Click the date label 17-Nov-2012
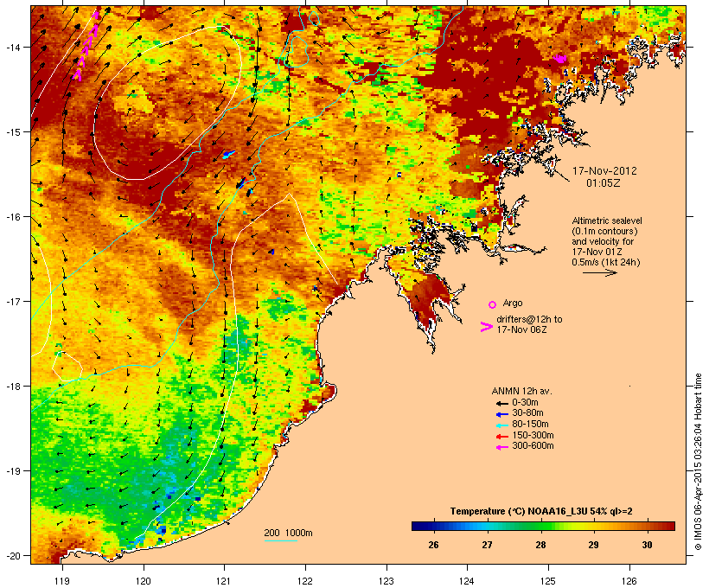The image size is (709, 588). pyautogui.click(x=604, y=171)
